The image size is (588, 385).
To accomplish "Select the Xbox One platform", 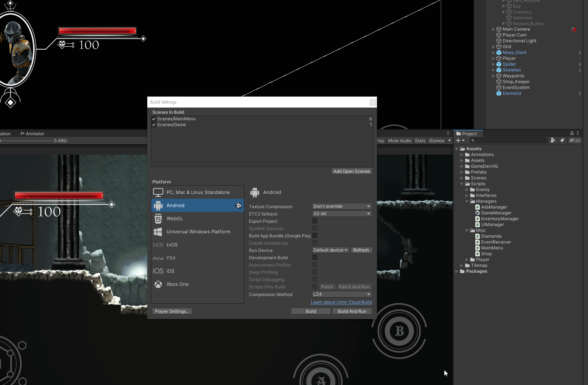I will (x=198, y=284).
